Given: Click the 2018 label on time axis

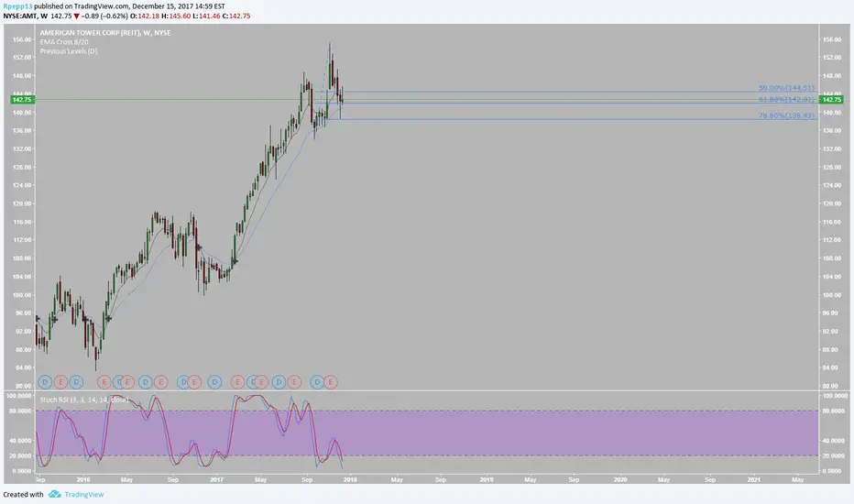Looking at the screenshot, I should point(350,480).
